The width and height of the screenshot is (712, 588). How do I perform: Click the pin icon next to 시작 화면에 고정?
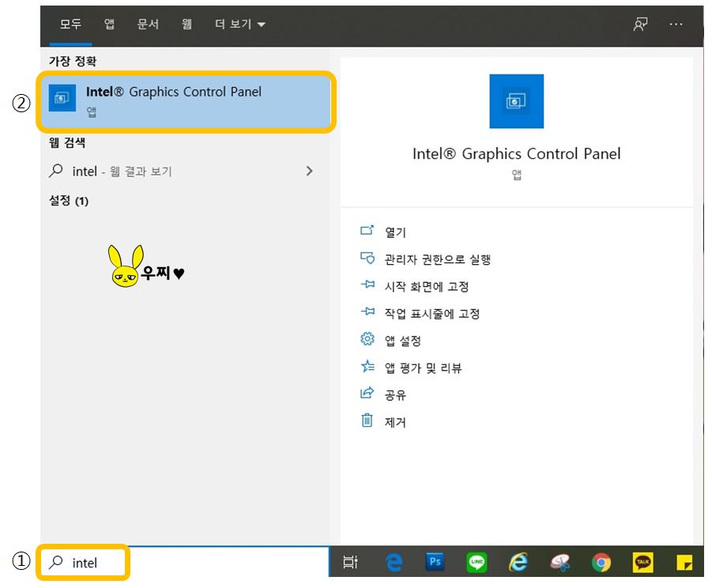tap(367, 285)
